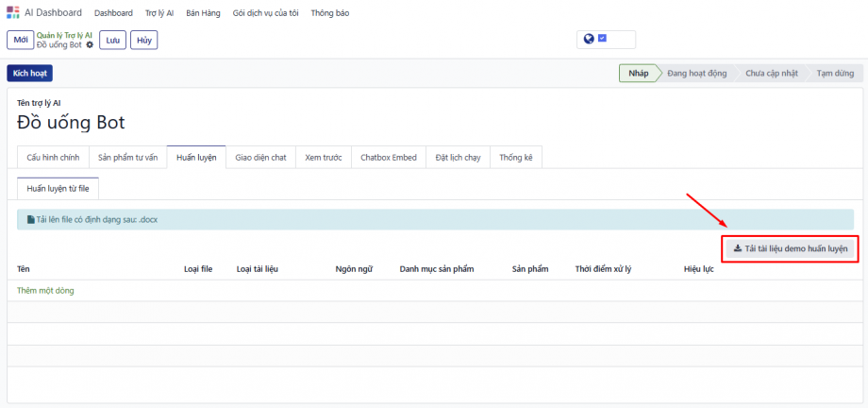Image resolution: width=868 pixels, height=408 pixels.
Task: Click the Tải tài liệu demo huấn luyện button
Action: click(x=791, y=248)
